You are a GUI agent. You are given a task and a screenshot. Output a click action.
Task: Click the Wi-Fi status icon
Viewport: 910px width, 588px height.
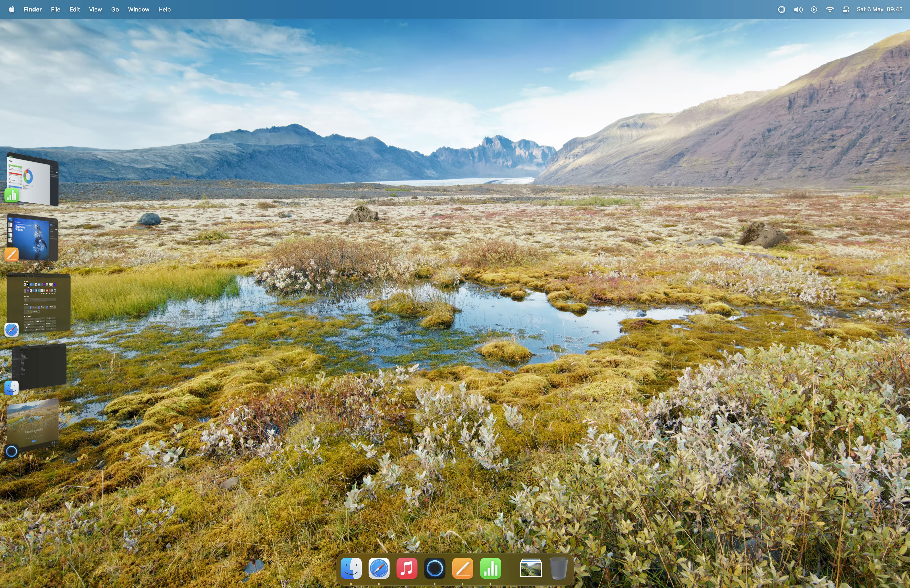829,10
